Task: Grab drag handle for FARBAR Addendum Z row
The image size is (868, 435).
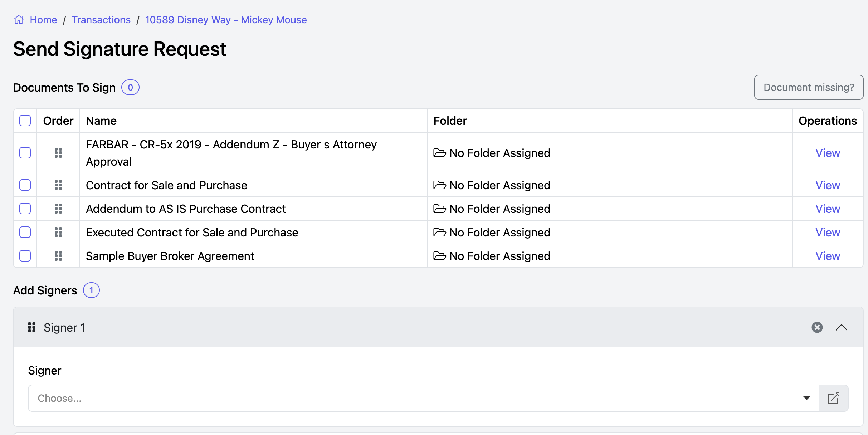Action: tap(58, 153)
